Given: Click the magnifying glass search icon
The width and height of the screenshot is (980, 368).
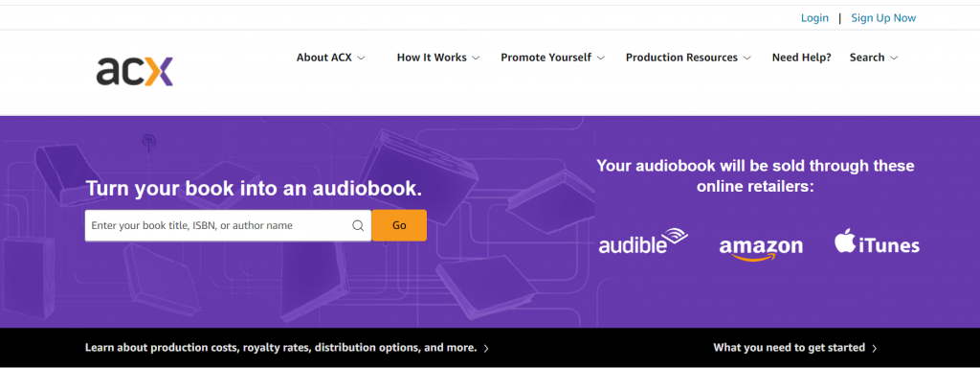Looking at the screenshot, I should coord(358,226).
